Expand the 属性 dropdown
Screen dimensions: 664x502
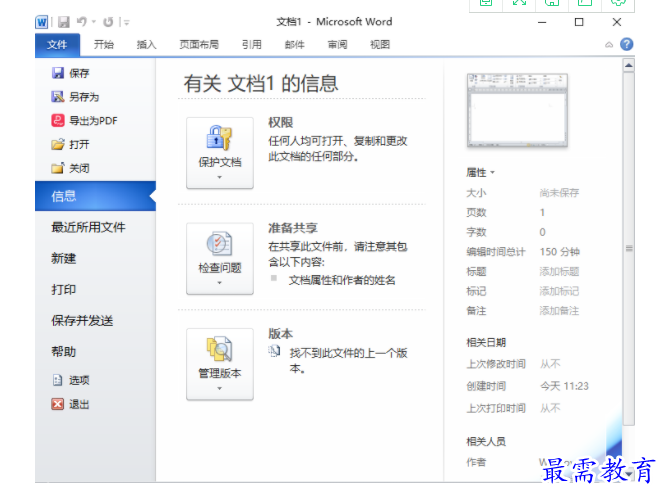(x=480, y=172)
